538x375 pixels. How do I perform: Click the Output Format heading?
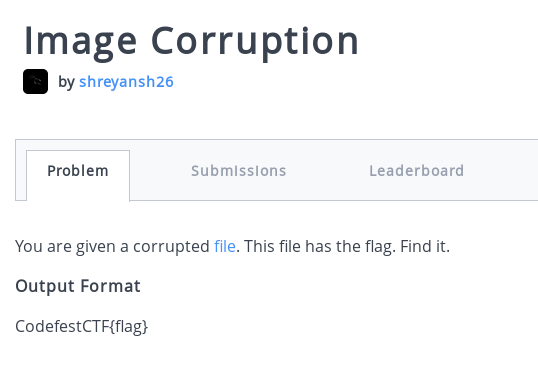click(x=78, y=286)
